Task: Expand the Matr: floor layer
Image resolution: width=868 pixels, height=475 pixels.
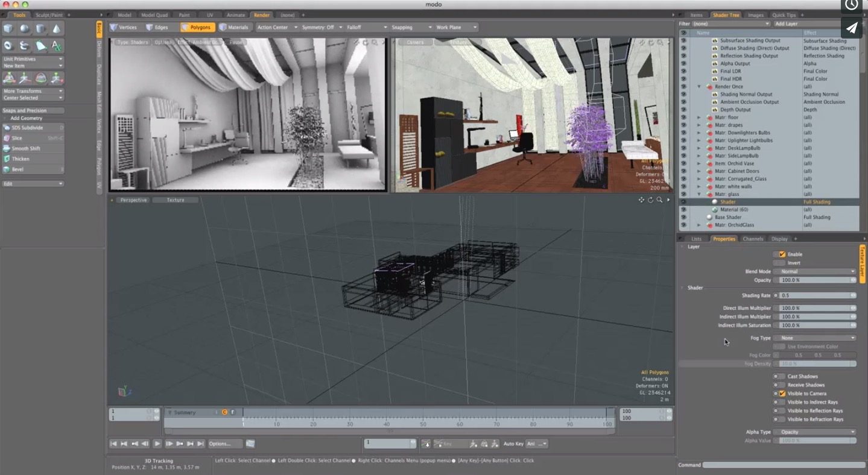Action: point(699,117)
